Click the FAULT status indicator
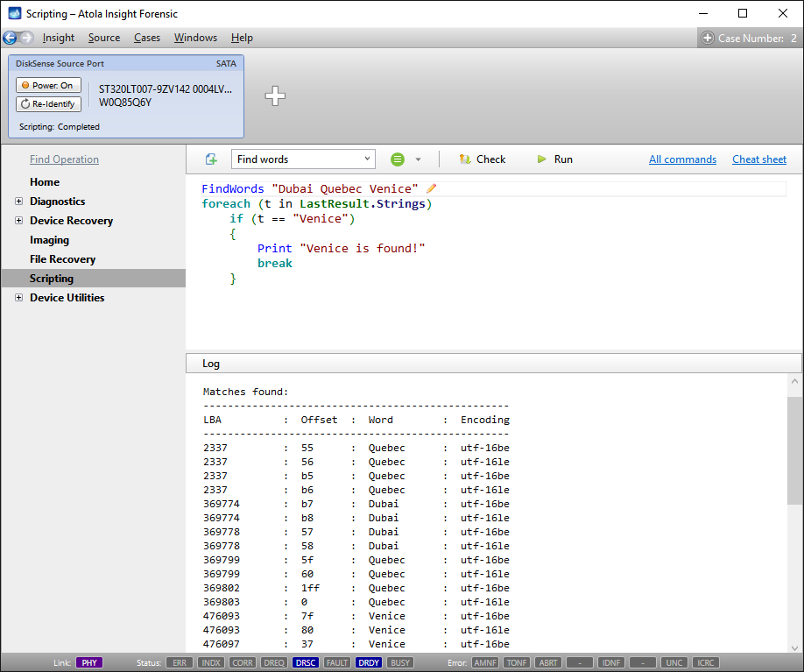Screen dimensions: 804x672 (337, 662)
